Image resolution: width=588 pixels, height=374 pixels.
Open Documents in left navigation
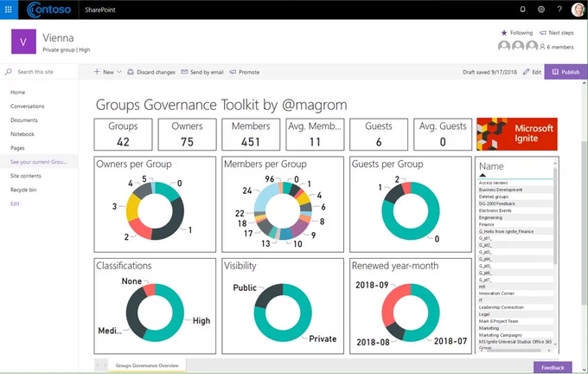tap(24, 120)
